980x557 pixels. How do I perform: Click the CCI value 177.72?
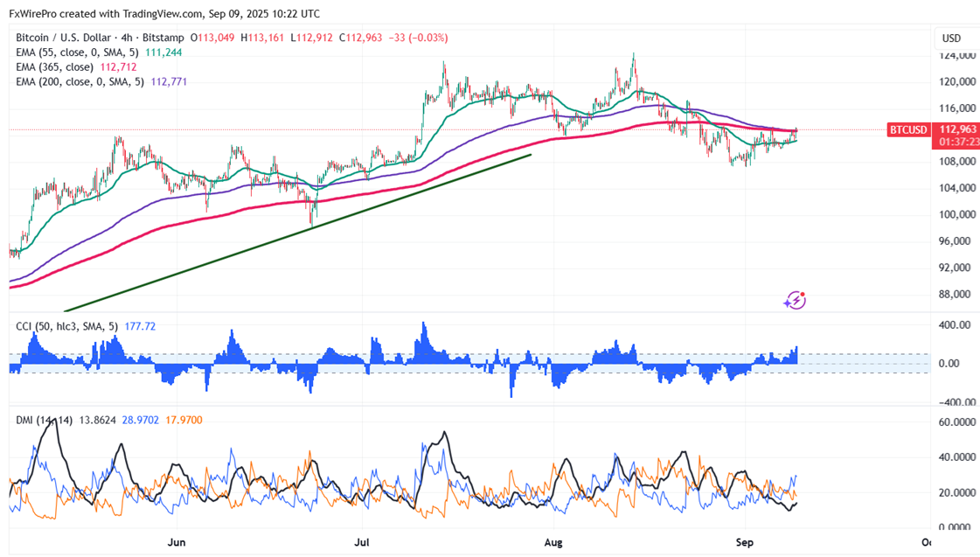tap(140, 326)
